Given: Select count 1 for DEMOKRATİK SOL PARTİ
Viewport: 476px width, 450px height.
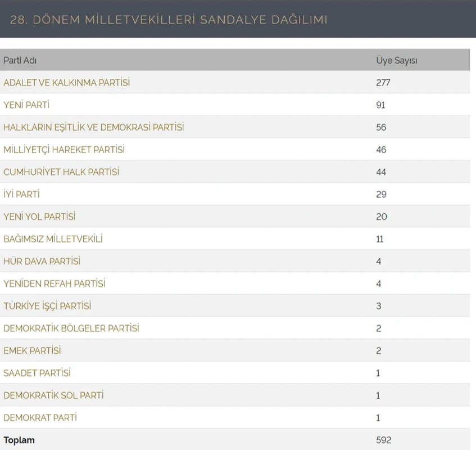Looking at the screenshot, I should click(x=378, y=395).
